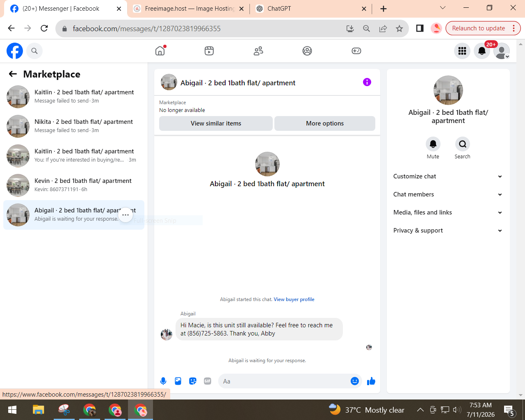
Task: Click the install app icon in address bar
Action: [350, 28]
